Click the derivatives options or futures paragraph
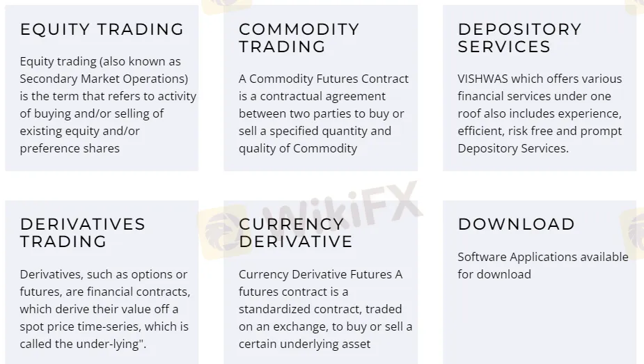This screenshot has height=364, width=644. [104, 309]
